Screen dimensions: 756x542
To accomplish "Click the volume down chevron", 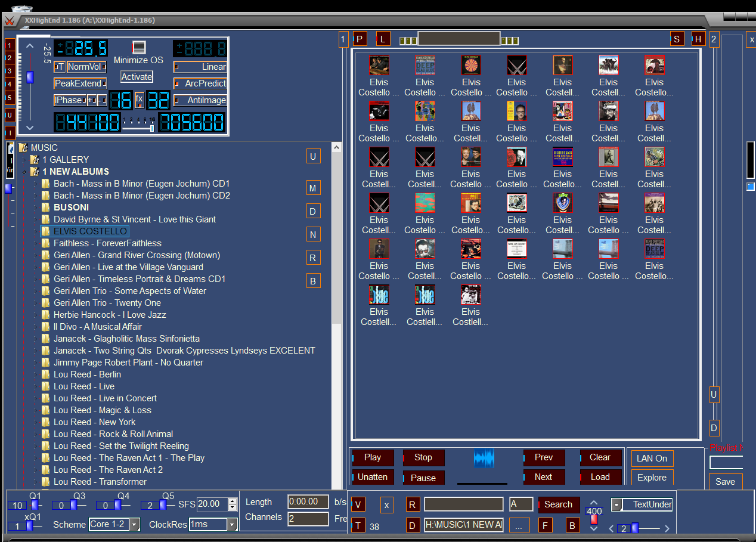I will pos(30,128).
